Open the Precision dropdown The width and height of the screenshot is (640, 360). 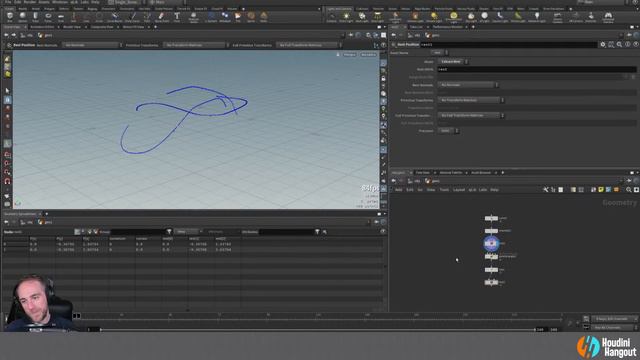(x=448, y=131)
